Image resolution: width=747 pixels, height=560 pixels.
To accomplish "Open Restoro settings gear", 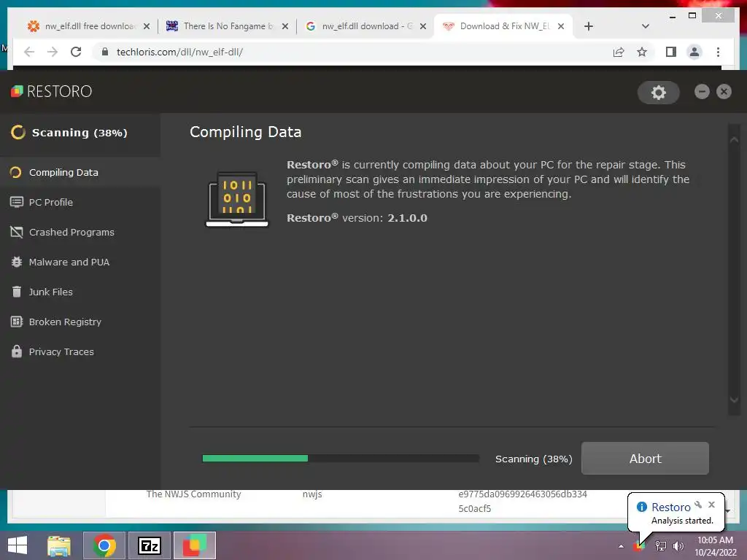I will tap(658, 92).
